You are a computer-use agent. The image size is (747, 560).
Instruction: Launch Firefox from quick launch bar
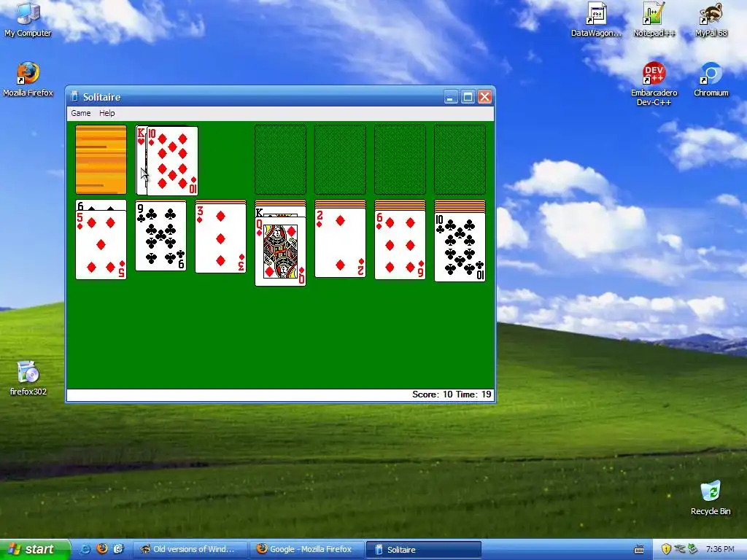coord(102,549)
